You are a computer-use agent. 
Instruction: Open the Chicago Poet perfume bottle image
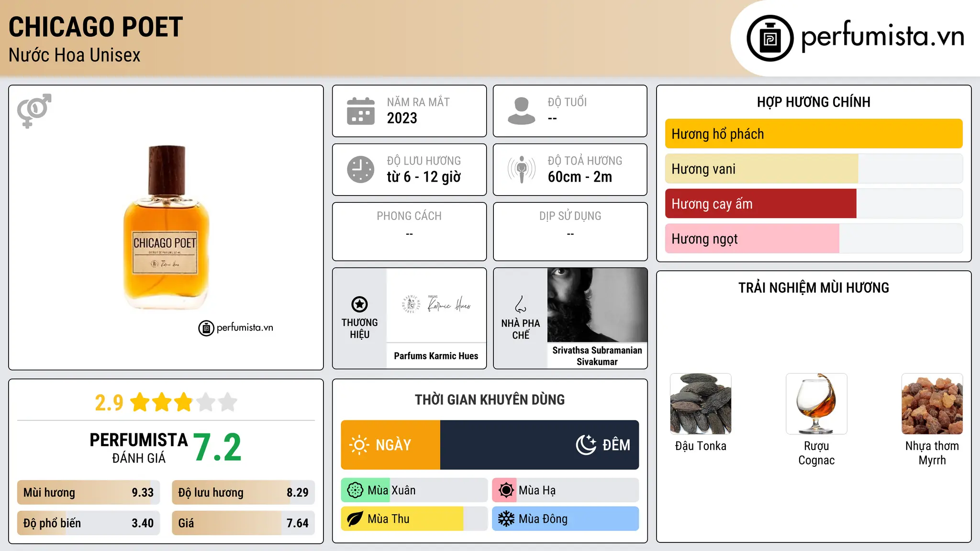click(x=166, y=228)
